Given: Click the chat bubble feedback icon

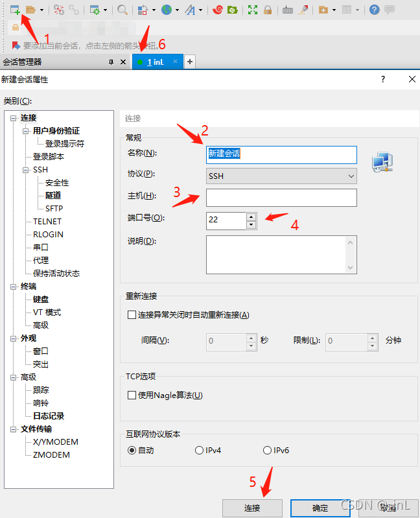Looking at the screenshot, I should point(390,10).
